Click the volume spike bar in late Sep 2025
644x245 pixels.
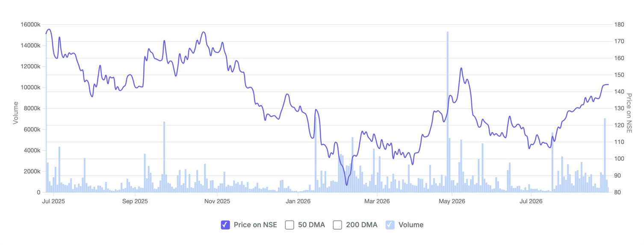click(164, 157)
